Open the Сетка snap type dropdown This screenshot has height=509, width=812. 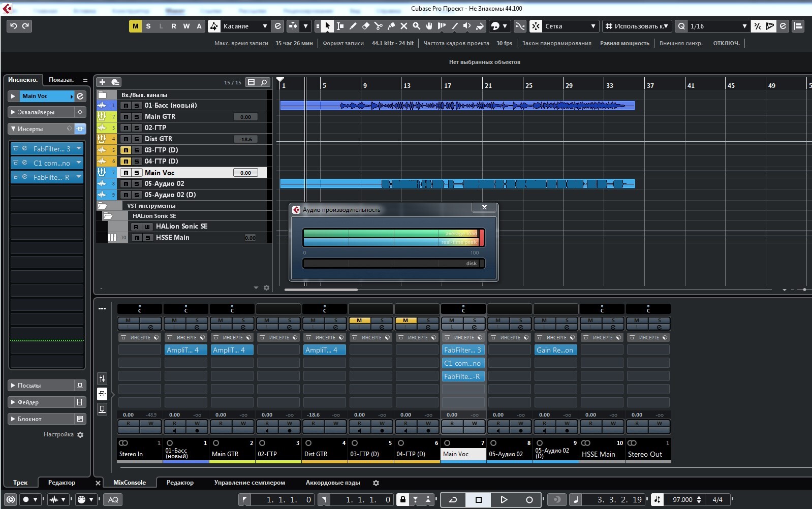(570, 26)
